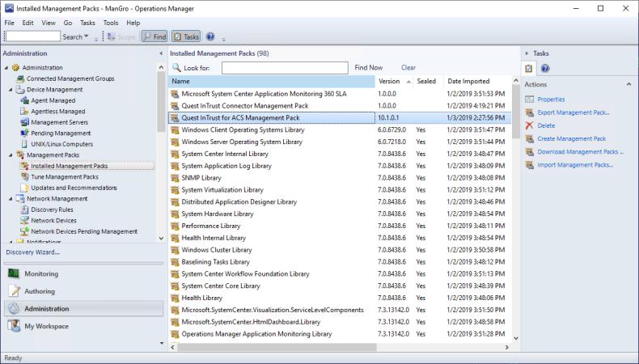Select Microsoft System Center Application Monitoring 360 SLA
Image resolution: width=639 pixels, height=364 pixels.
coord(340,94)
